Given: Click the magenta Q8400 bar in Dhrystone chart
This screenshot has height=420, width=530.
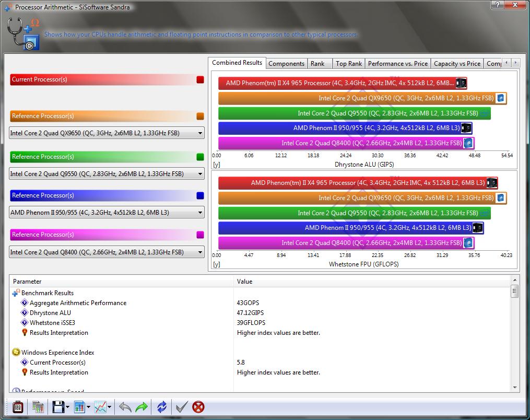Looking at the screenshot, I should tap(347, 143).
